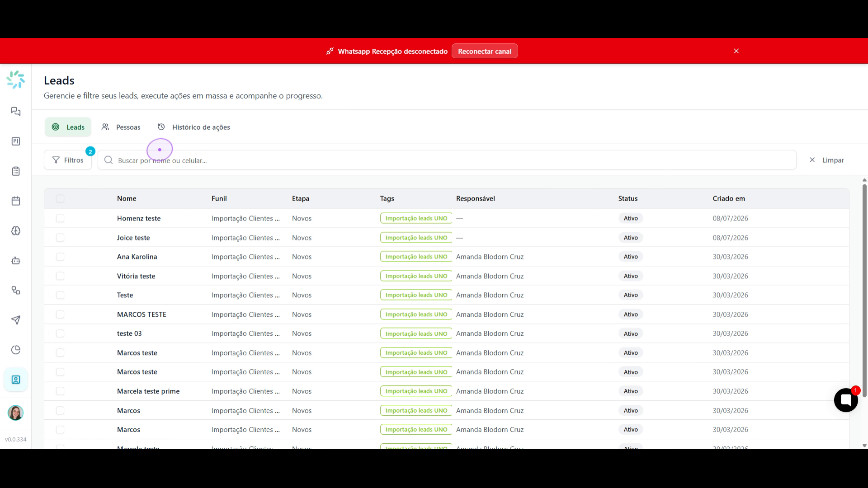Open Histórico de ações tab
This screenshot has width=868, height=488.
[193, 127]
